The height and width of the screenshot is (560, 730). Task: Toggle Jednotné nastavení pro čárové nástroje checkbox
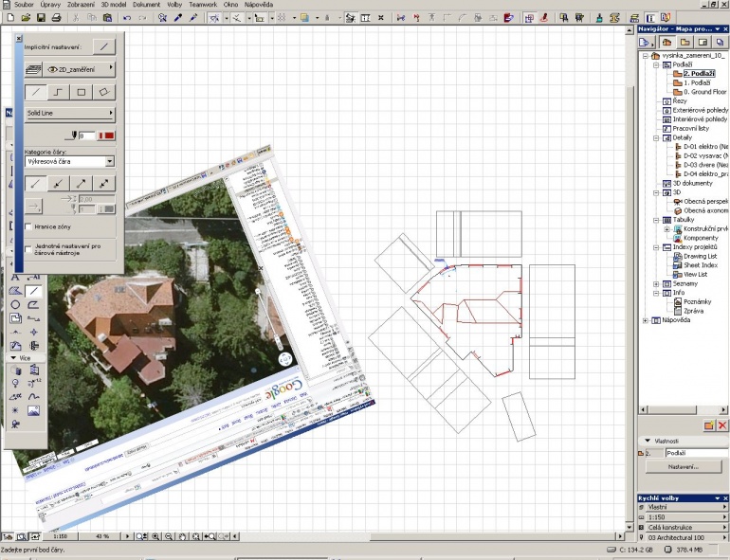(28, 249)
